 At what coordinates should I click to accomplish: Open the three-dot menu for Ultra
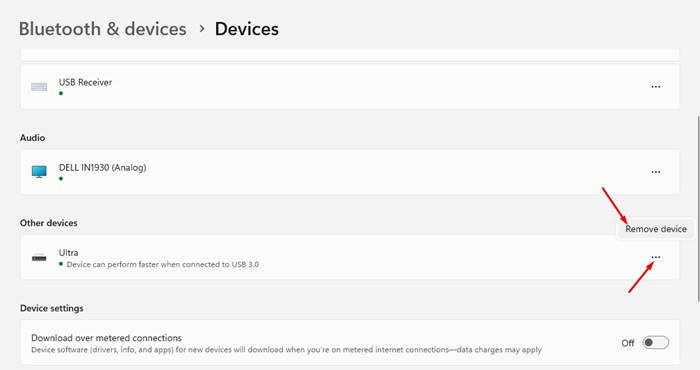coord(655,257)
